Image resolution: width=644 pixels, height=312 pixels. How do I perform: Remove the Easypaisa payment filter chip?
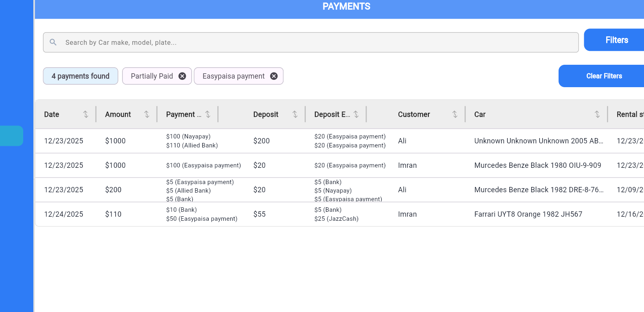point(274,76)
